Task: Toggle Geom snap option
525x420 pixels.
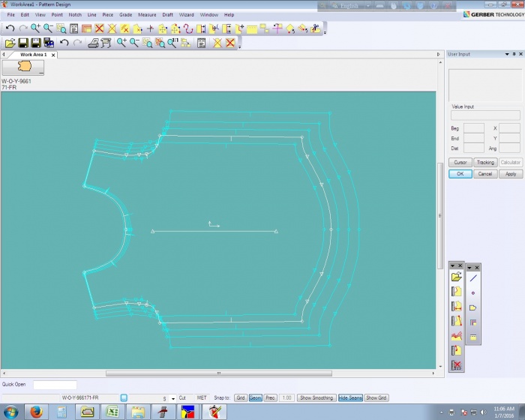Action: [255, 397]
